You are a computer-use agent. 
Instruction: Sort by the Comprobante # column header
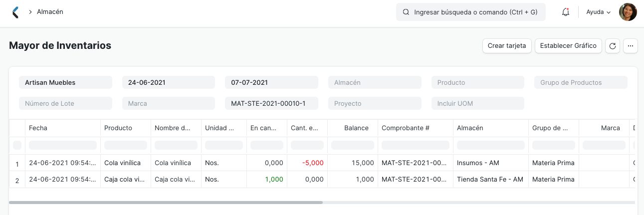click(416, 128)
